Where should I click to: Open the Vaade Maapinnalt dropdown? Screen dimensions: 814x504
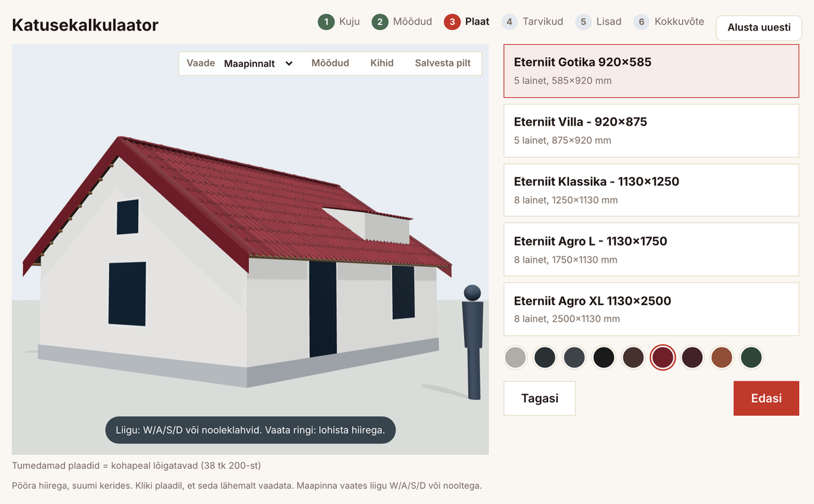coord(258,63)
